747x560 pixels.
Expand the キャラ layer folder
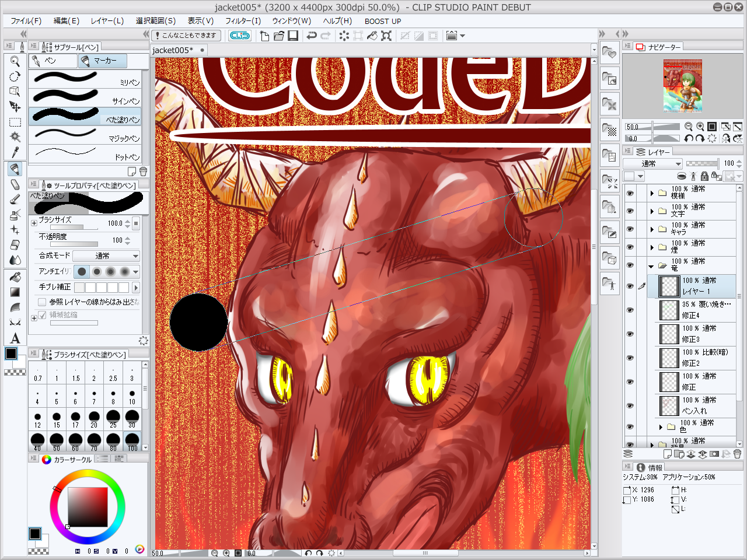pyautogui.click(x=652, y=229)
